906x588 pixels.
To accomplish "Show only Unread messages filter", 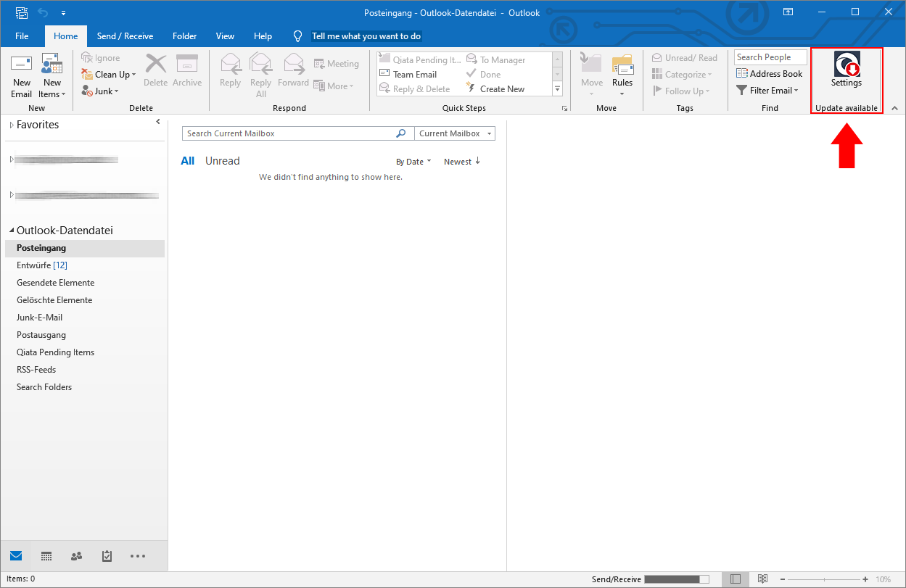I will click(222, 161).
